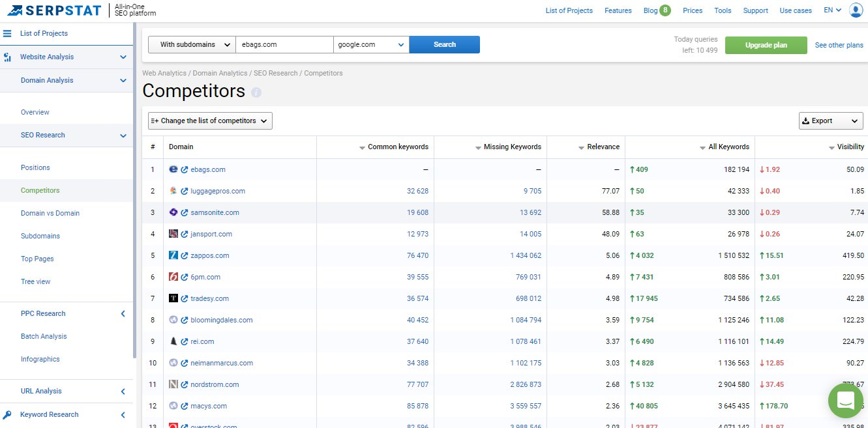The height and width of the screenshot is (428, 868).
Task: Collapse the SEO Research section
Action: pyautogui.click(x=123, y=136)
